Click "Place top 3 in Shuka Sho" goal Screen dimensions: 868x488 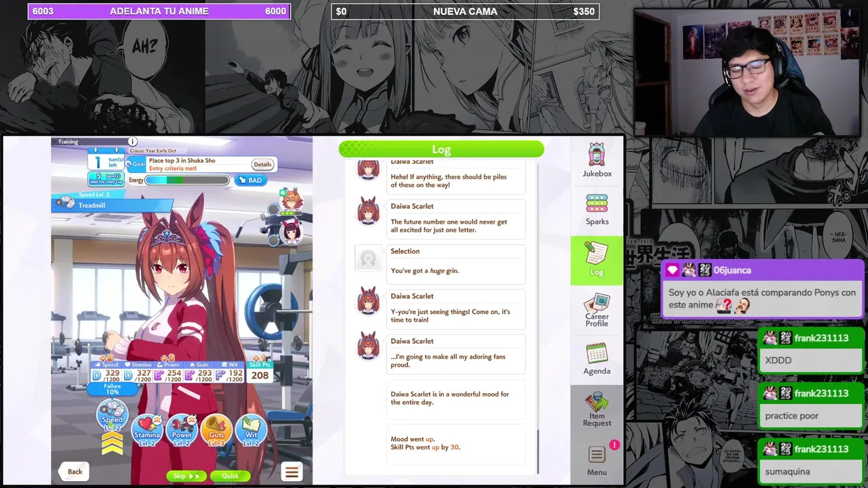pyautogui.click(x=182, y=161)
